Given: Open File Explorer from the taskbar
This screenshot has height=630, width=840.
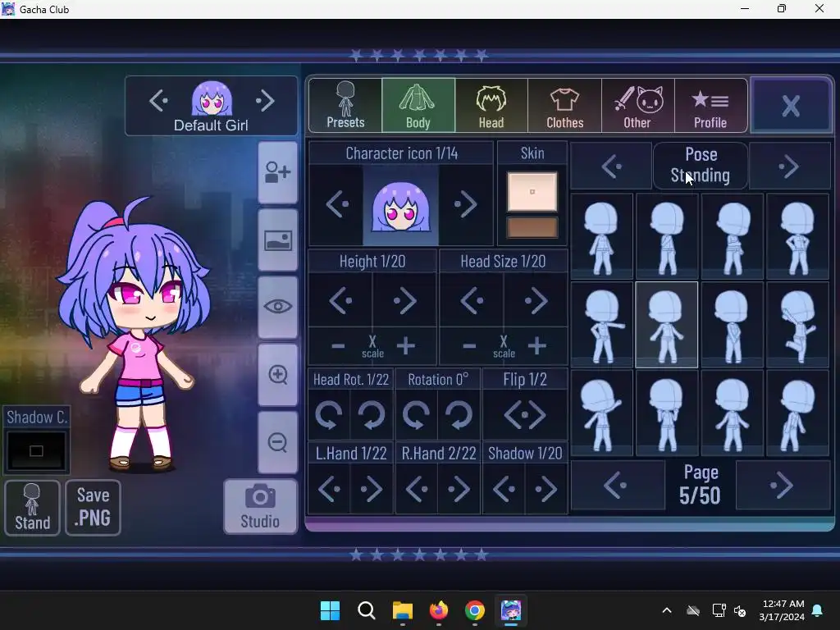Looking at the screenshot, I should (x=402, y=610).
